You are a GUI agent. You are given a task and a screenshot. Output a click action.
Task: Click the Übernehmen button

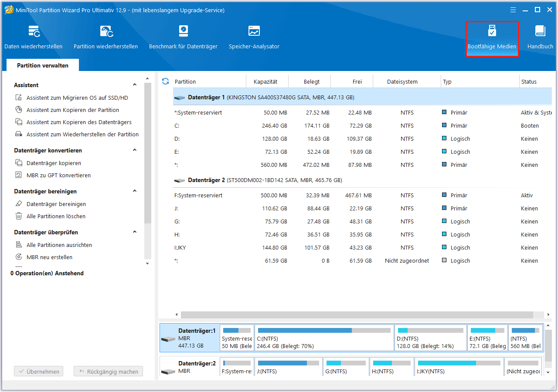coord(39,372)
